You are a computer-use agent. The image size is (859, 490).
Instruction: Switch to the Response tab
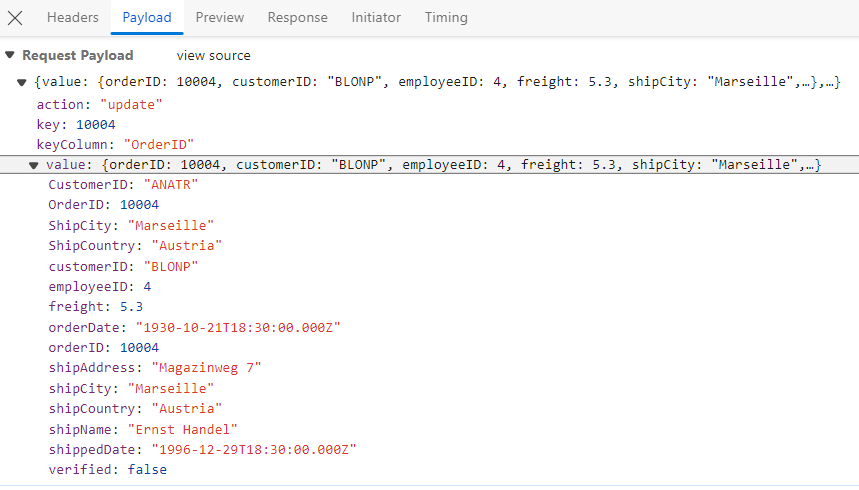point(297,18)
